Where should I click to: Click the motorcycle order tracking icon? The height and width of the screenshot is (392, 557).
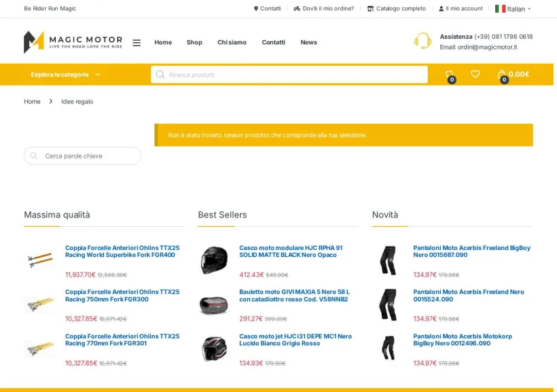point(297,9)
